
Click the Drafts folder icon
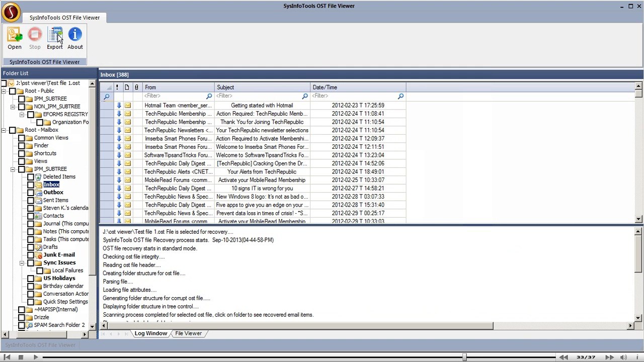click(x=38, y=247)
